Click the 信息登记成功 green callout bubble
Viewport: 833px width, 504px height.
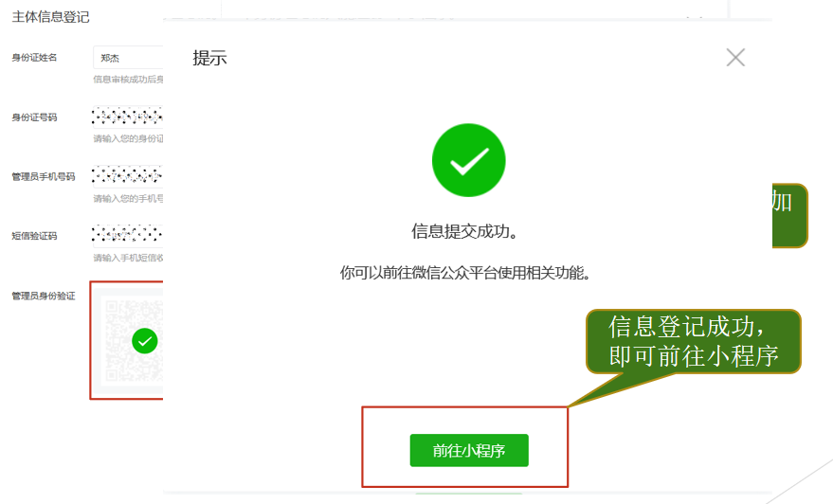click(x=694, y=341)
